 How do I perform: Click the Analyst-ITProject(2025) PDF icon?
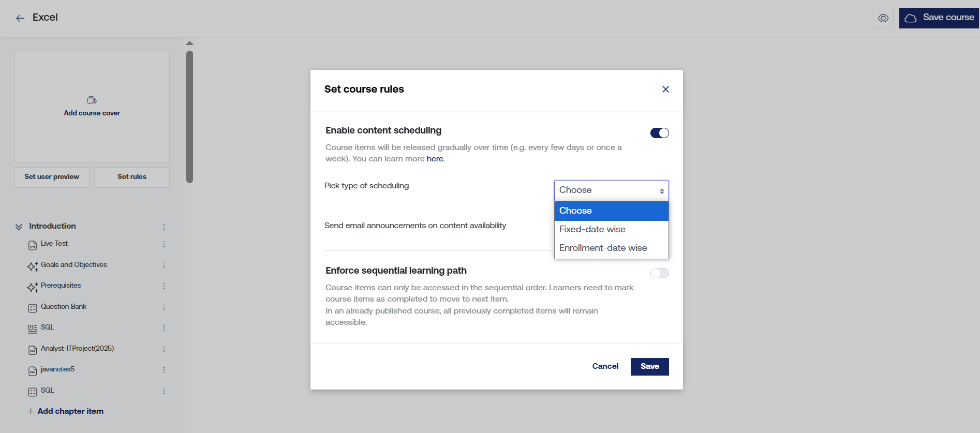[x=33, y=350]
